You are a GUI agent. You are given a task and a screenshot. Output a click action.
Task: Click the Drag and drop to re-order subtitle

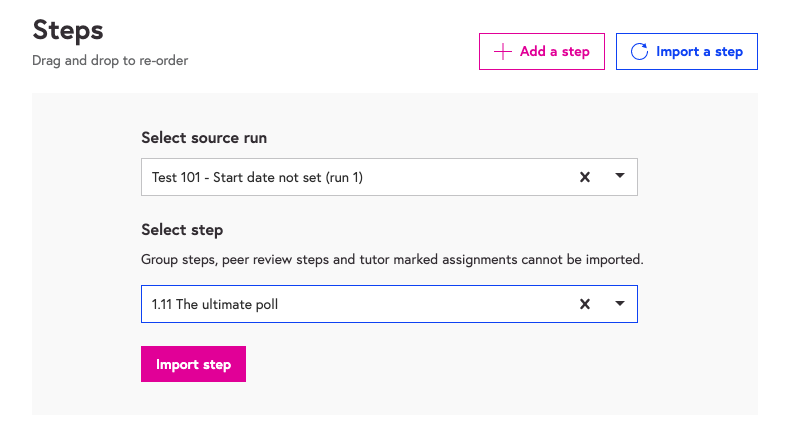tap(110, 60)
